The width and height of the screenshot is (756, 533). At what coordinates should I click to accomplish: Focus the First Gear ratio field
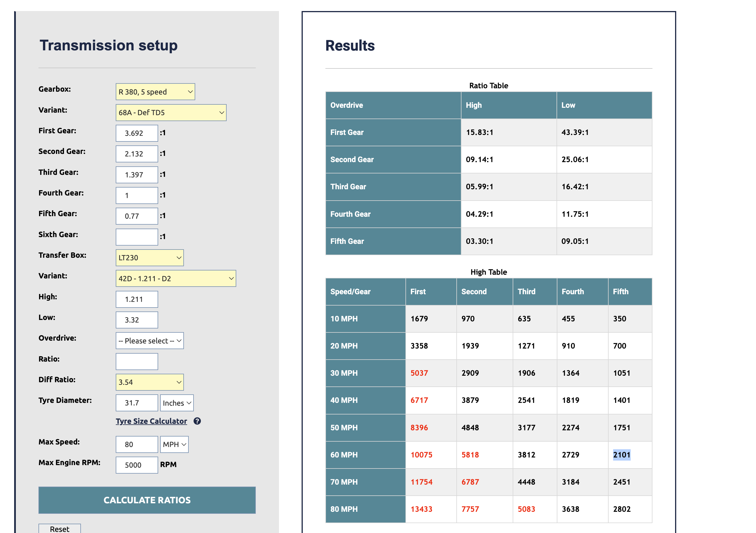(x=137, y=133)
